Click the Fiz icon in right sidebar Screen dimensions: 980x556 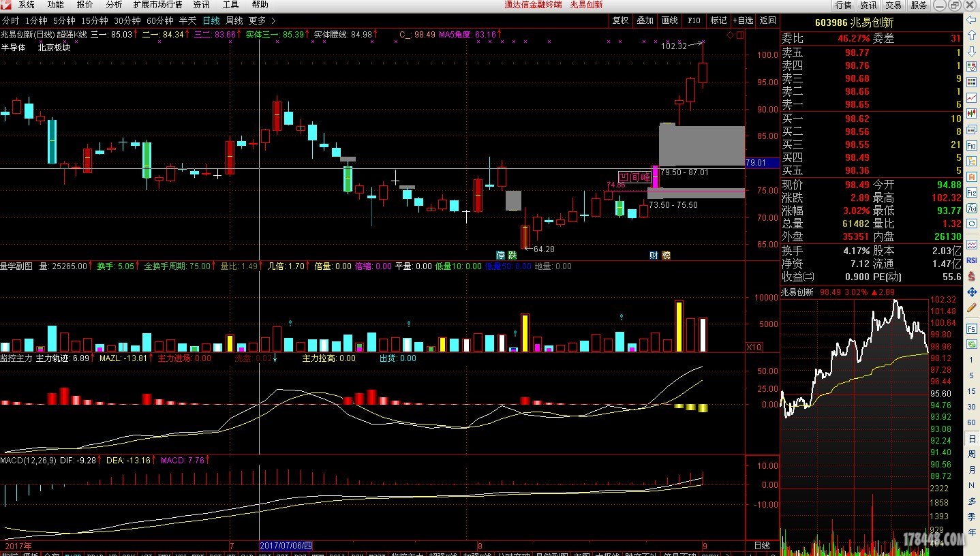pyautogui.click(x=971, y=192)
